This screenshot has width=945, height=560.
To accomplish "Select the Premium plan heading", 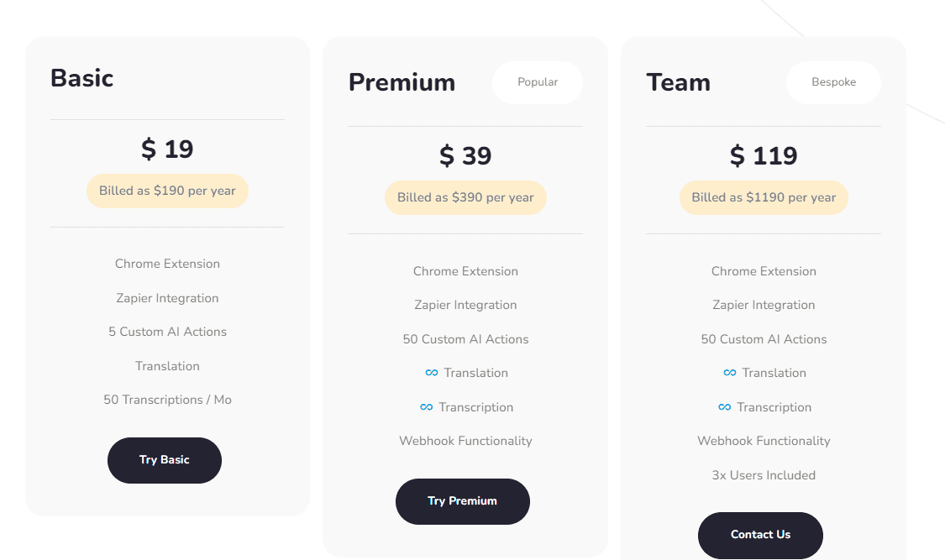I will [x=402, y=81].
